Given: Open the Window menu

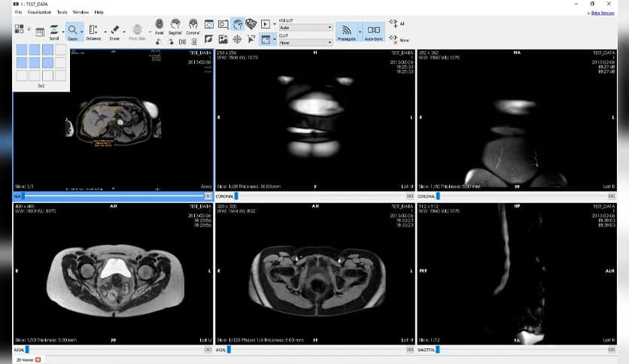Looking at the screenshot, I should point(81,12).
